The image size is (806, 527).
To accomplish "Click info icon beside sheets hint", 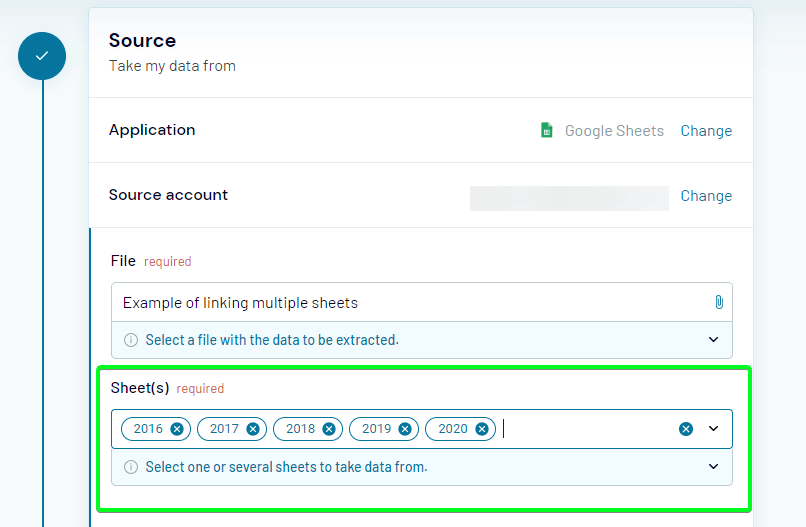I will pyautogui.click(x=131, y=467).
